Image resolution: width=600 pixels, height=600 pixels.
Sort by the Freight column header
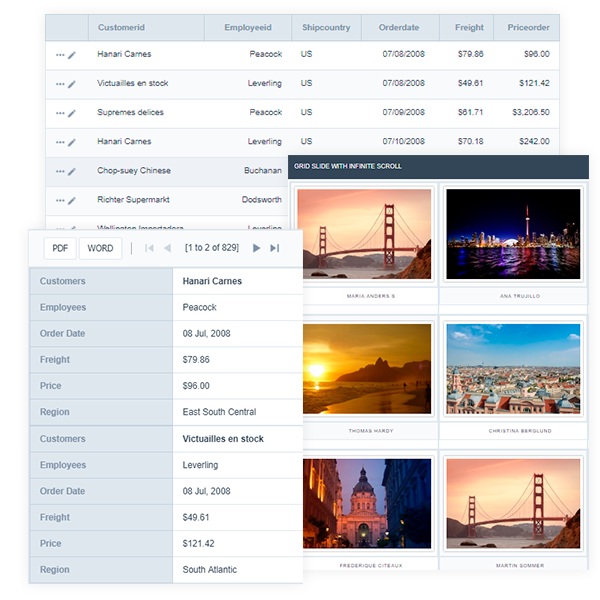tap(469, 28)
